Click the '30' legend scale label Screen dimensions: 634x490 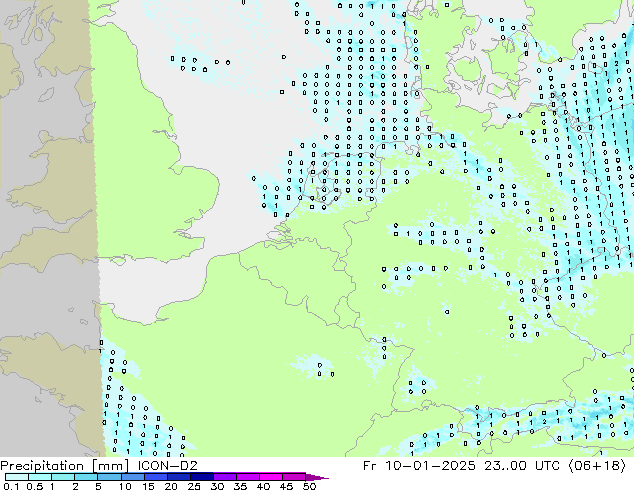(217, 486)
